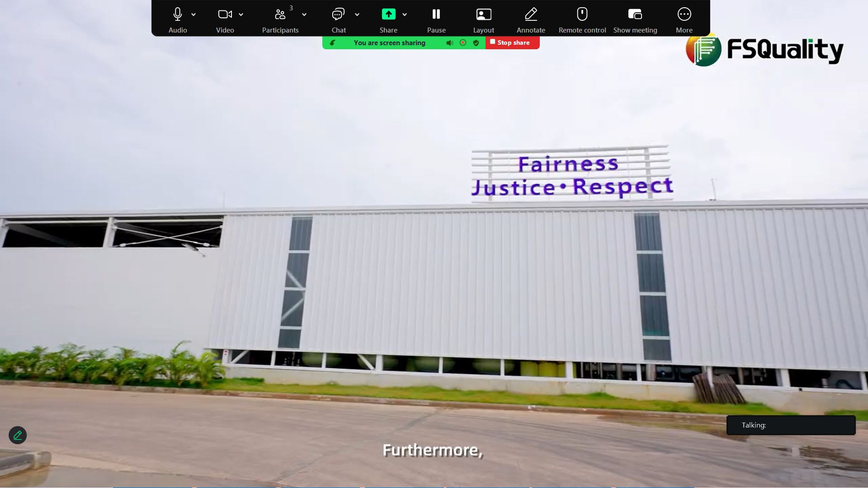Toggle the Video camera button
This screenshot has width=868, height=488.
coord(225,14)
